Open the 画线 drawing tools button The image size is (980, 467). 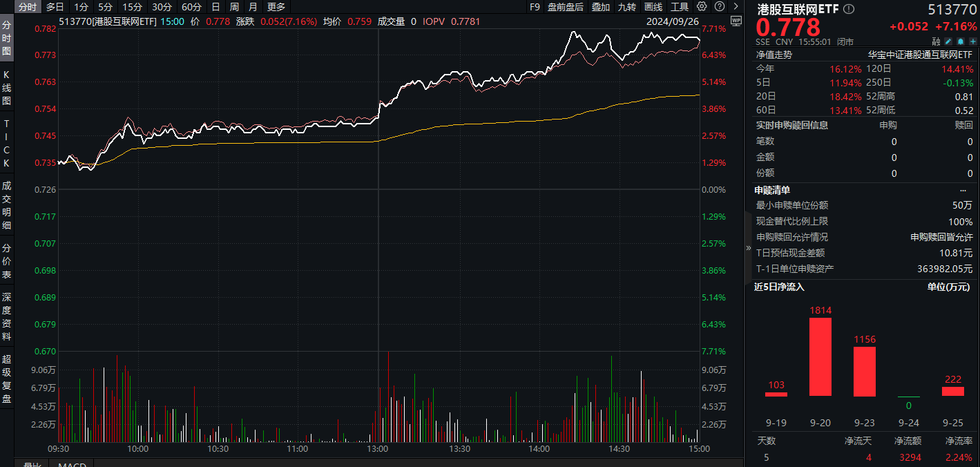tap(653, 7)
